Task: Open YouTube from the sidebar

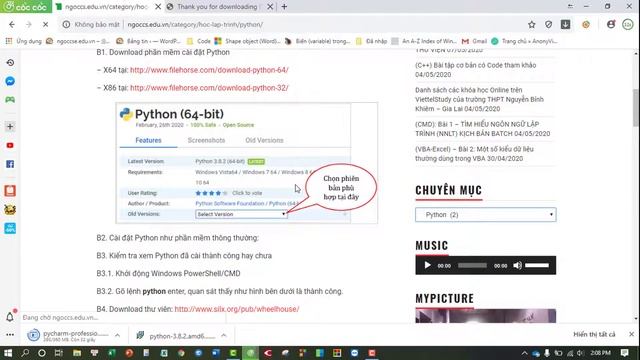Action: 10,145
